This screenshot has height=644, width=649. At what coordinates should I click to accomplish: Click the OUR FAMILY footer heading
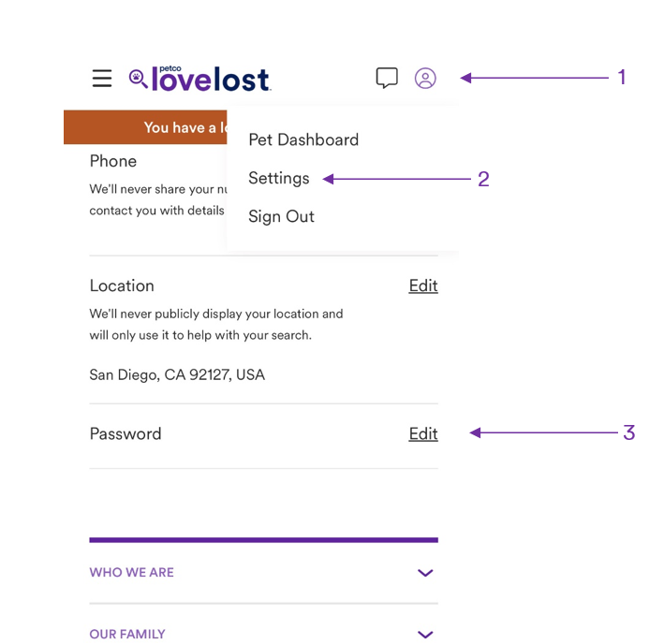pyautogui.click(x=127, y=634)
